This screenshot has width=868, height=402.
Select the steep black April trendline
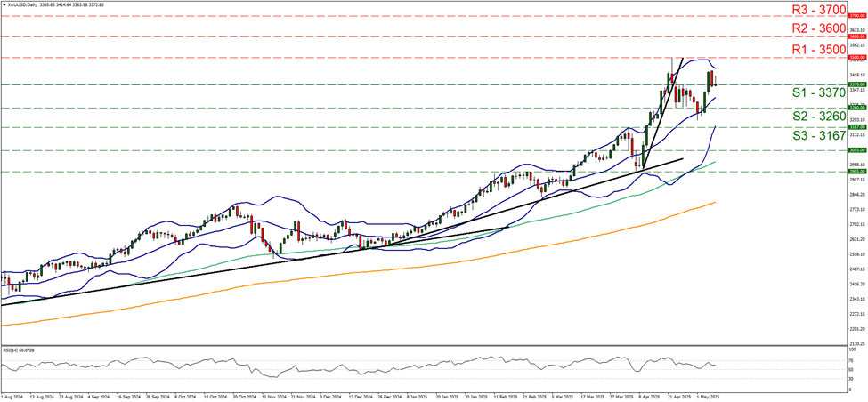pos(659,111)
